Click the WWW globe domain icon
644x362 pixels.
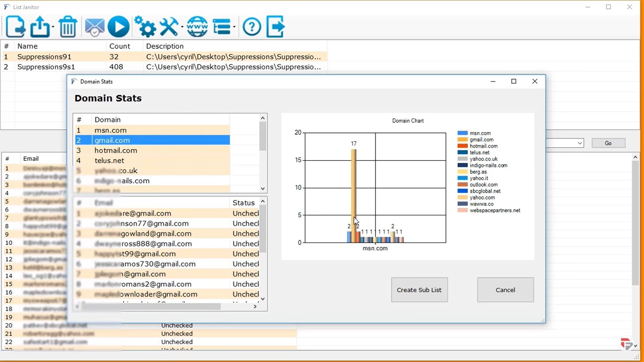(x=197, y=26)
